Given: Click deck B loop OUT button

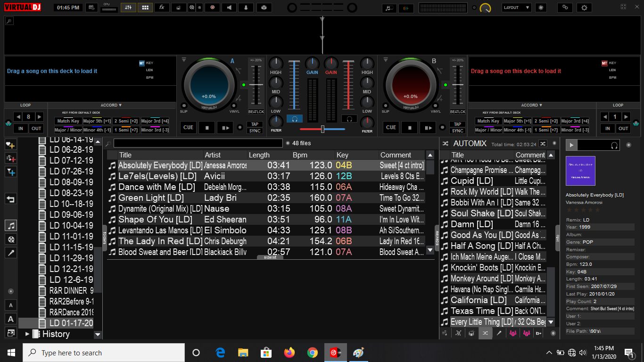Looking at the screenshot, I should pos(623,128).
